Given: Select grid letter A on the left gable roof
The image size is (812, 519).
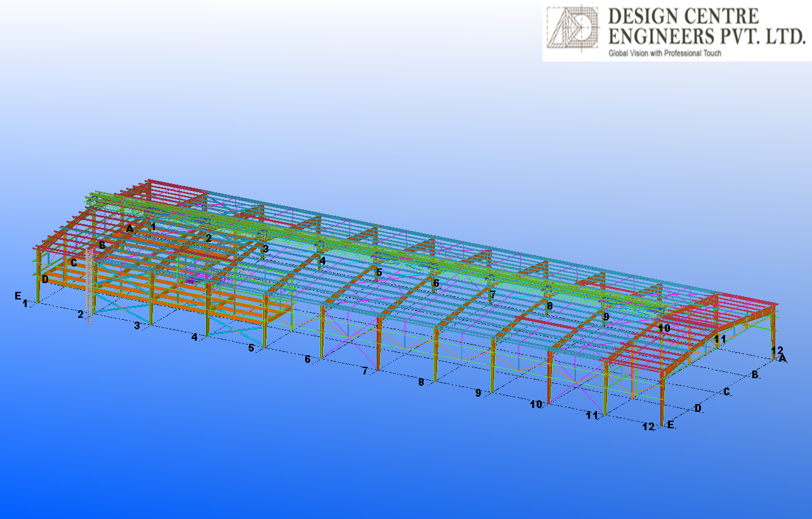Looking at the screenshot, I should [129, 228].
